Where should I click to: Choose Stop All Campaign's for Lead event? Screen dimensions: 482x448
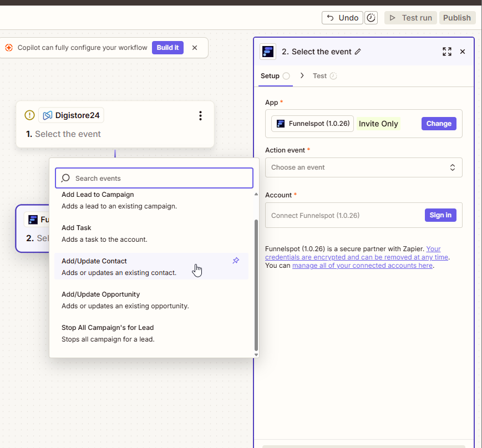point(151,333)
